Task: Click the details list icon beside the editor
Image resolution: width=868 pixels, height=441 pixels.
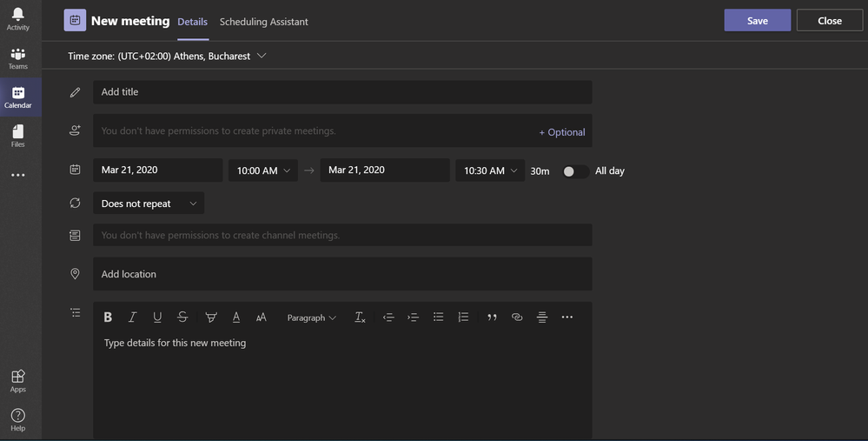Action: pyautogui.click(x=76, y=312)
